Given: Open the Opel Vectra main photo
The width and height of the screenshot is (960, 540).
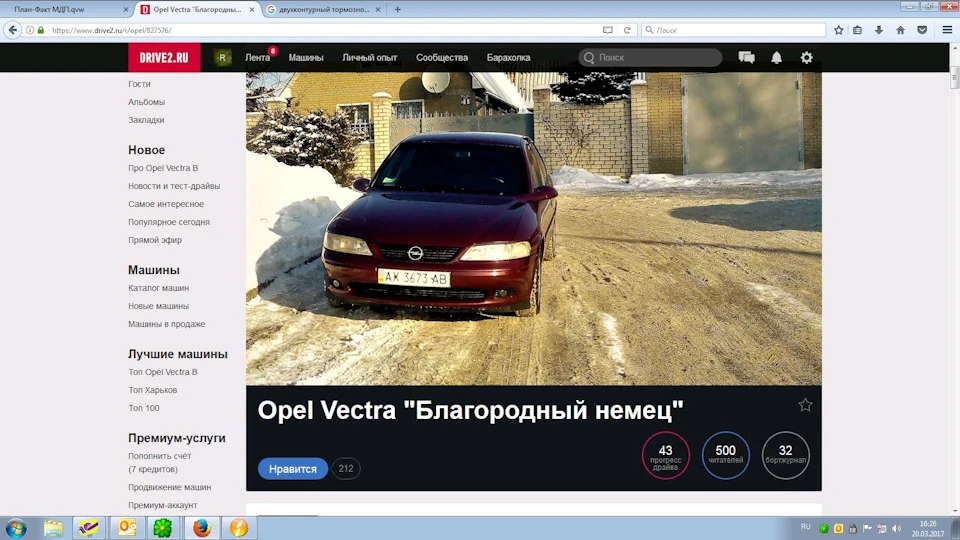Looking at the screenshot, I should pos(534,229).
